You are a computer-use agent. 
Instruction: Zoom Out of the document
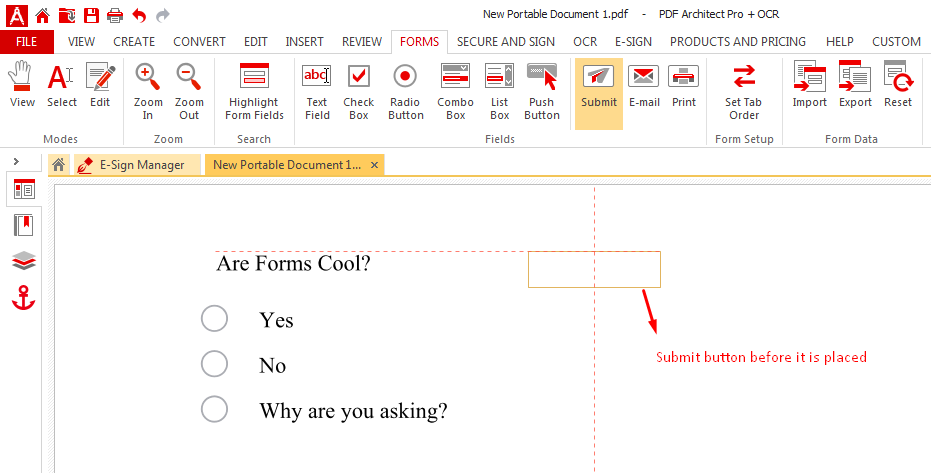click(189, 92)
